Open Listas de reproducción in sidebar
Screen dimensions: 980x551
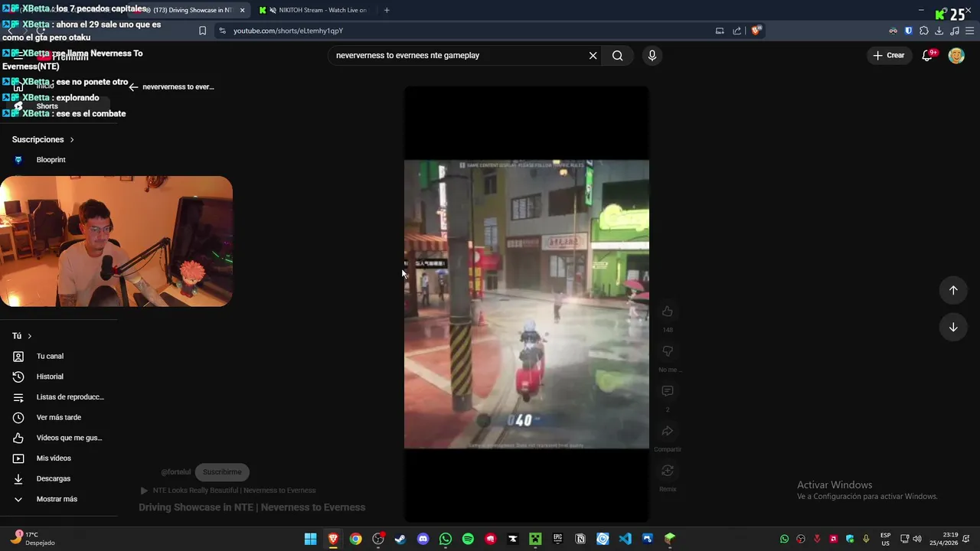[x=60, y=397]
